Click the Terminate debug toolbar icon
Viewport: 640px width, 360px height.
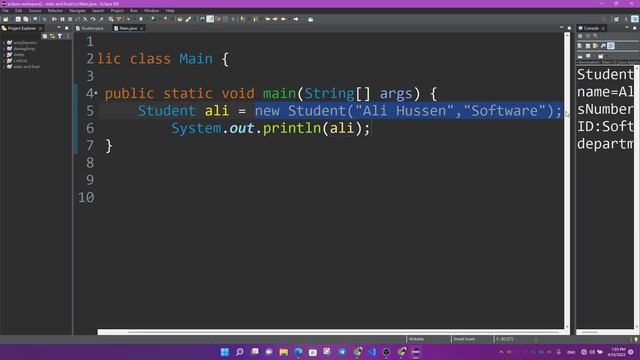coord(70,19)
